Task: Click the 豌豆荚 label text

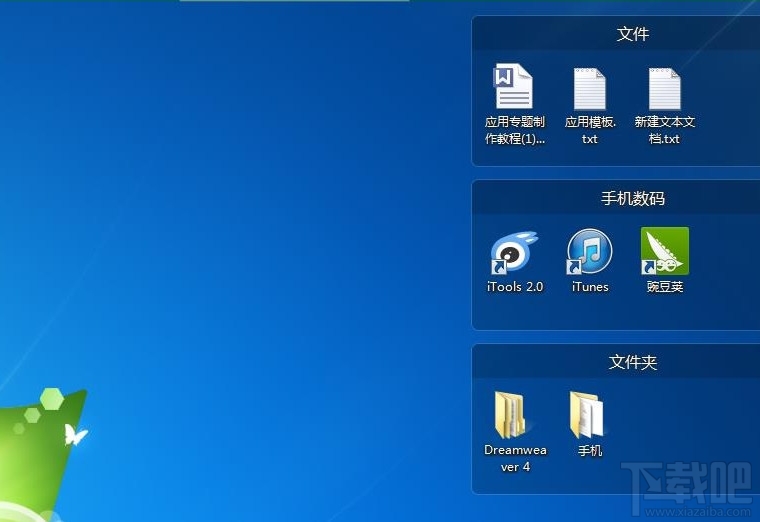Action: click(665, 286)
